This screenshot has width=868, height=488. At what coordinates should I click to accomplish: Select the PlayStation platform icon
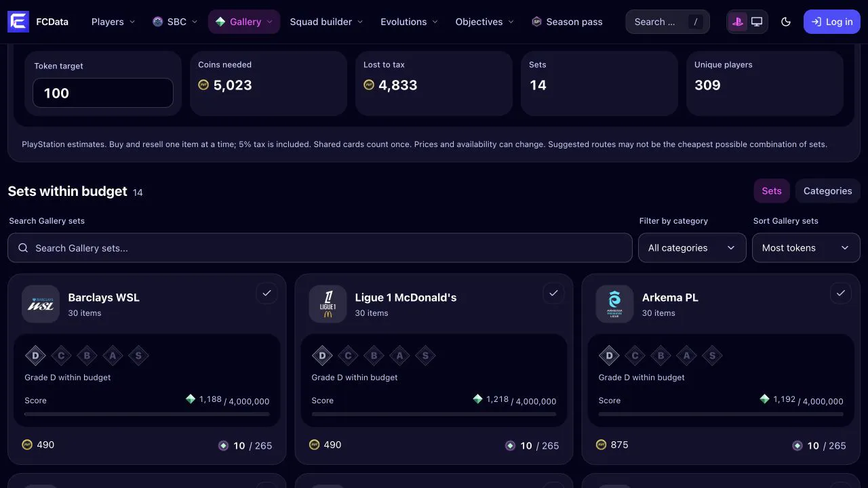736,22
